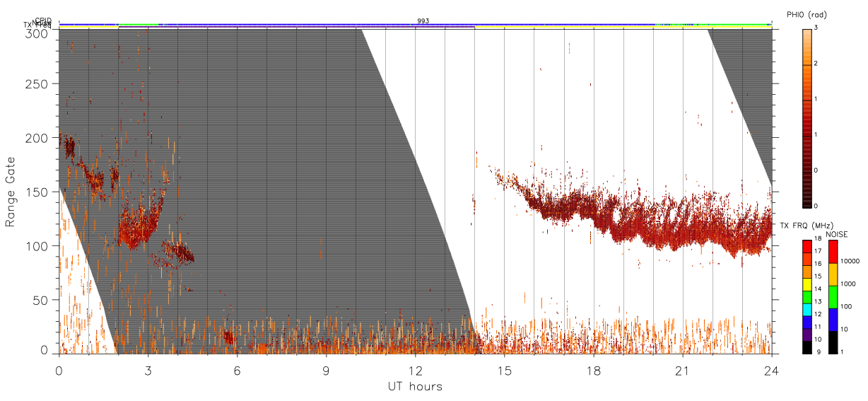
Task: Select the black bottom swatch in NOISE legend
Action: click(x=833, y=341)
